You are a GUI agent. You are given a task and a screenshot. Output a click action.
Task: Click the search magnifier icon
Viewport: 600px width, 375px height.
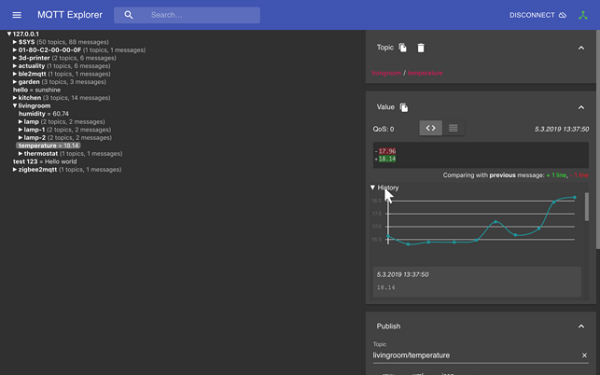(x=129, y=15)
